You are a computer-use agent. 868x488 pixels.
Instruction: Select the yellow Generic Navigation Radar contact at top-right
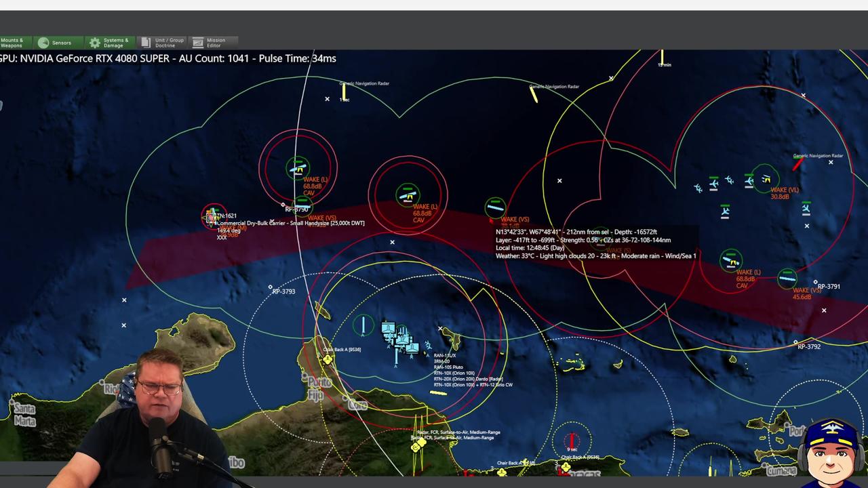(534, 96)
